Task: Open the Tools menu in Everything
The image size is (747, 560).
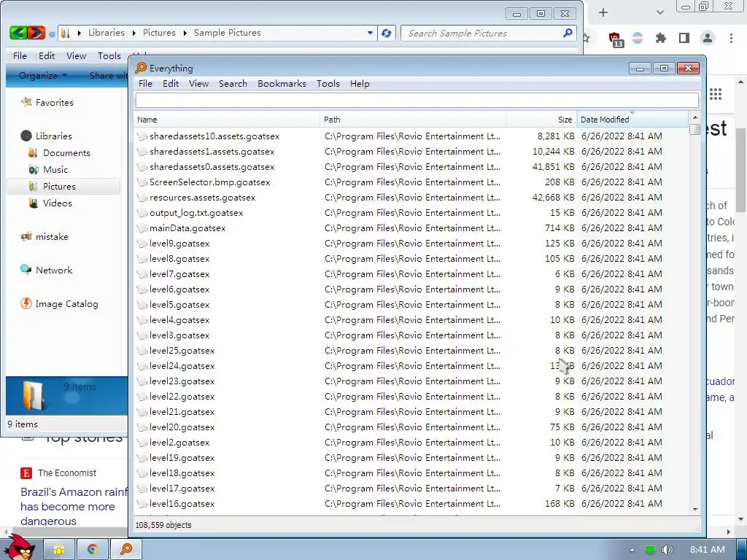Action: coord(328,84)
